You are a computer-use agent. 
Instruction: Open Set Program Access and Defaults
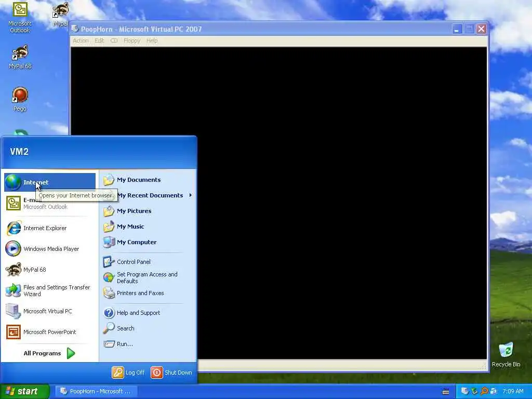point(148,277)
